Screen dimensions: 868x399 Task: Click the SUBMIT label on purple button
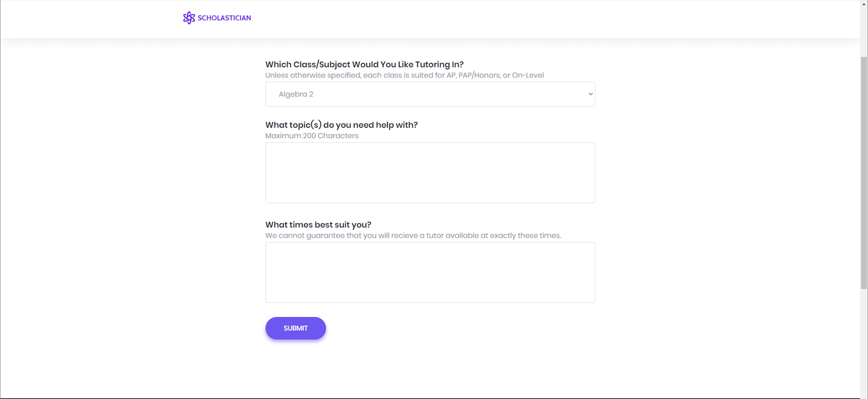click(295, 328)
